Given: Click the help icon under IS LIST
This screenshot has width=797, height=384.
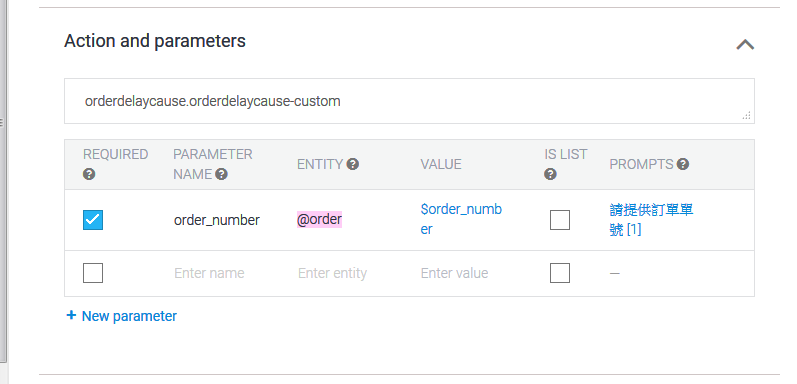Looking at the screenshot, I should (550, 174).
